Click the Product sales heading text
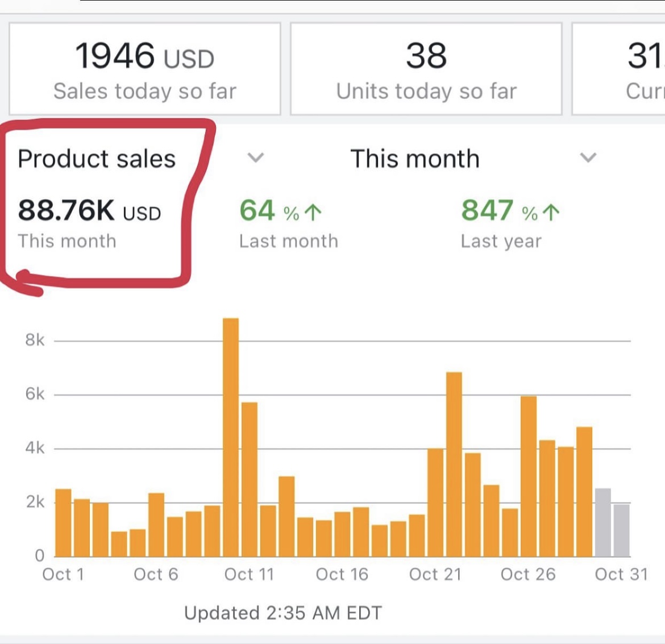This screenshot has height=644, width=665. pos(97,159)
